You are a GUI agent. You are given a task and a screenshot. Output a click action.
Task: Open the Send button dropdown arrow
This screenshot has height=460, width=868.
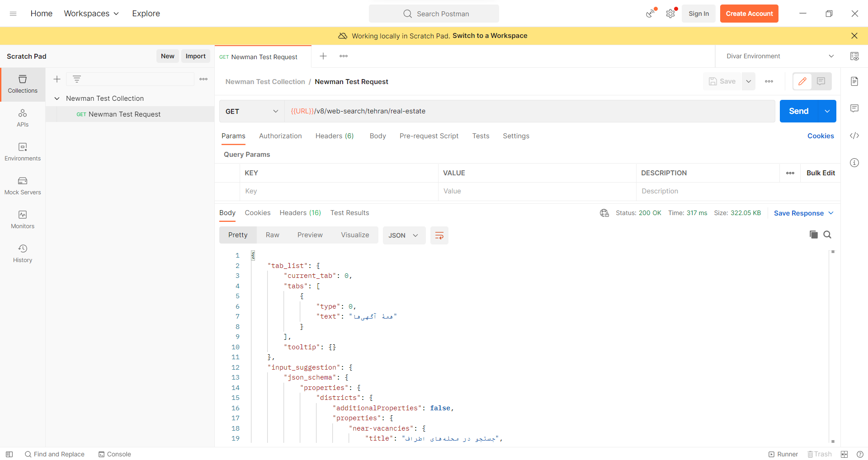[827, 111]
